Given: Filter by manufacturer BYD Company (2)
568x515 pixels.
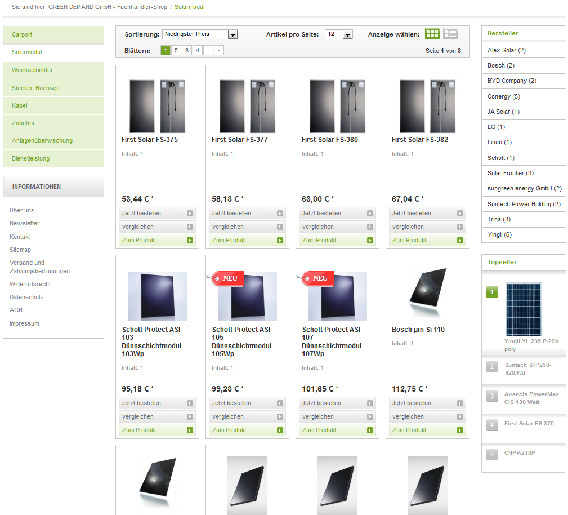Looking at the screenshot, I should click(512, 81).
